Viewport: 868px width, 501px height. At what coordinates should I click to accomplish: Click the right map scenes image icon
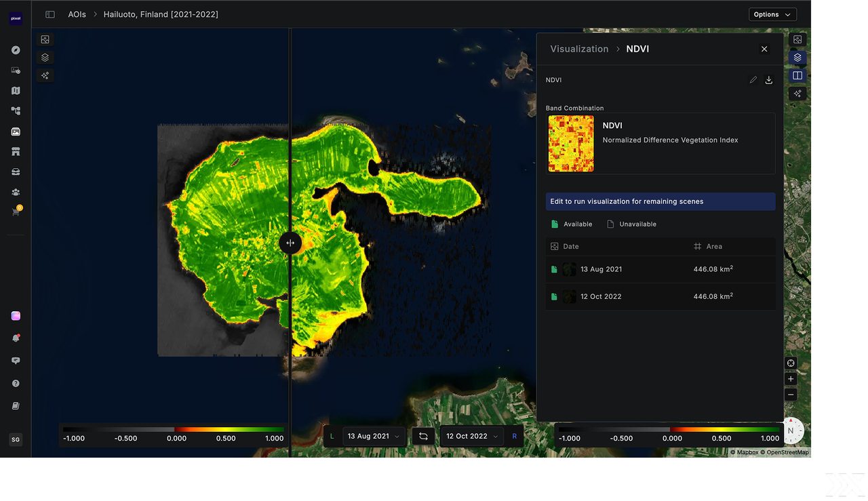coord(797,39)
